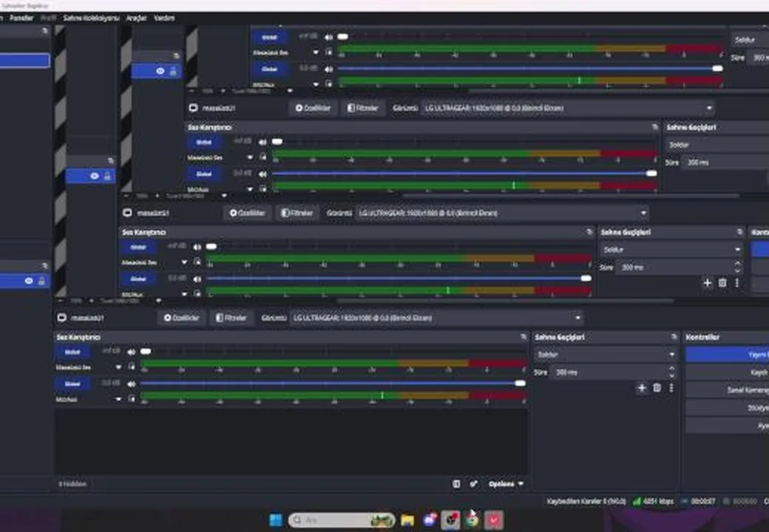
Task: Click the Mic/Aux volume slider handle
Action: coord(521,383)
